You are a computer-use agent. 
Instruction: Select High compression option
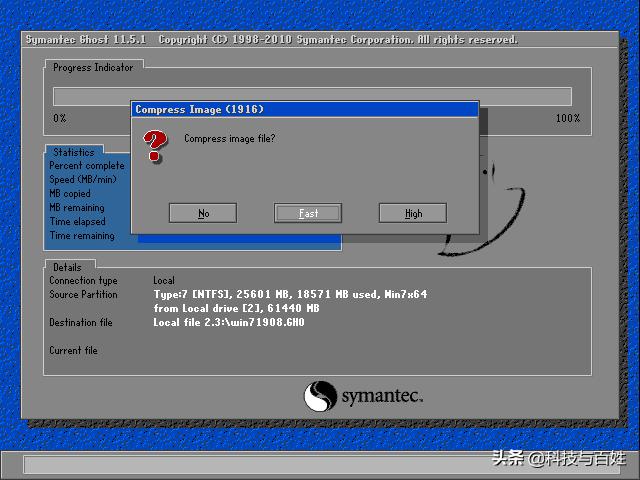click(413, 213)
